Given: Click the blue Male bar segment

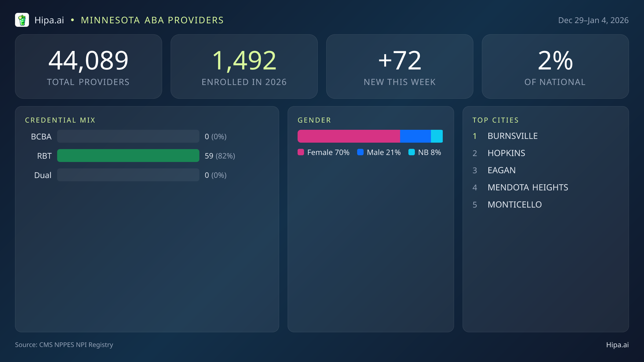Looking at the screenshot, I should click(415, 136).
